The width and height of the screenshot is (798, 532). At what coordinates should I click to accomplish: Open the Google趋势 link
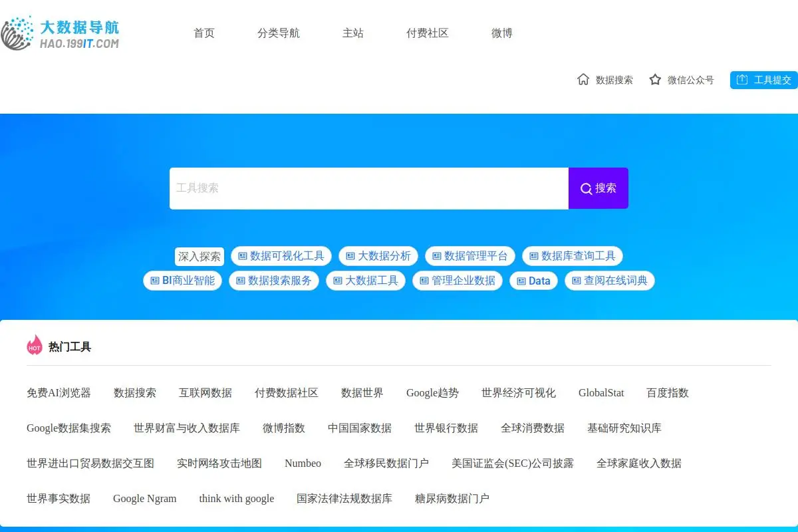pyautogui.click(x=432, y=393)
